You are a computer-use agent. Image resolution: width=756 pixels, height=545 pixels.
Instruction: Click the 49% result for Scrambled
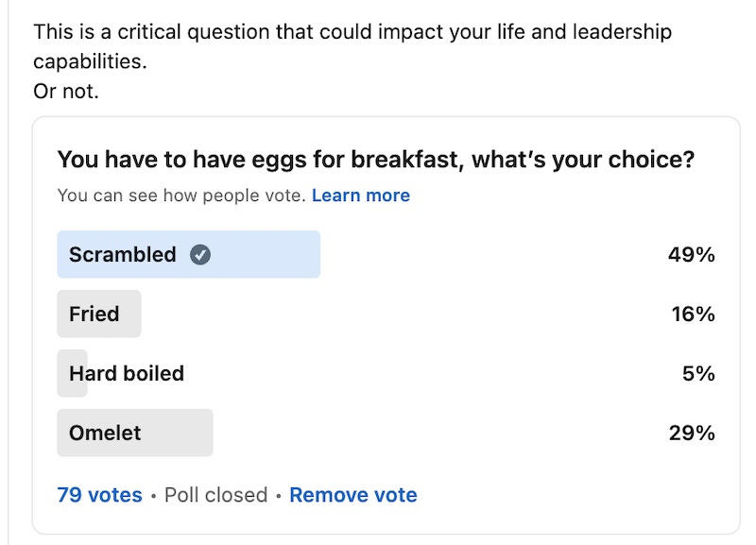click(x=692, y=254)
